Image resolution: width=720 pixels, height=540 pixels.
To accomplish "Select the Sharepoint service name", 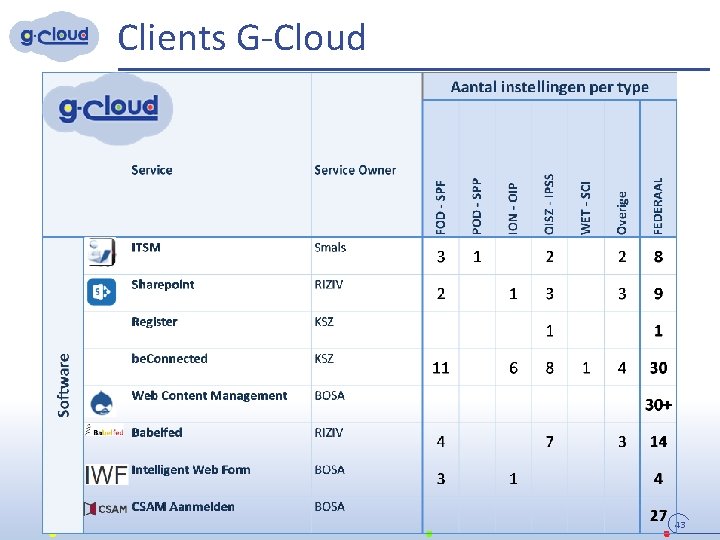I will pos(163,285).
